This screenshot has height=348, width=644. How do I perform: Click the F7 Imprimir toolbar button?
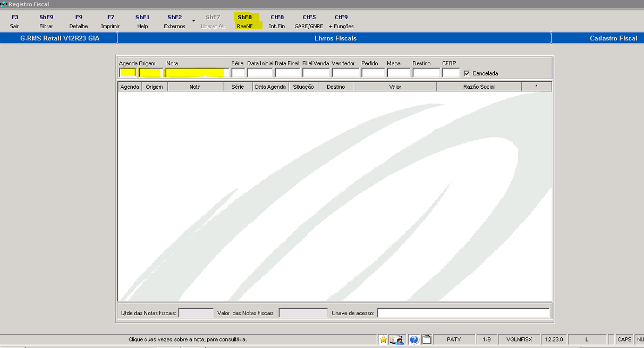pyautogui.click(x=111, y=21)
